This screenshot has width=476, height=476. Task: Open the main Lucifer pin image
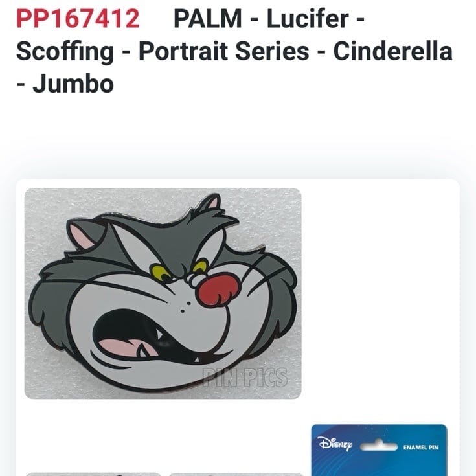point(163,293)
